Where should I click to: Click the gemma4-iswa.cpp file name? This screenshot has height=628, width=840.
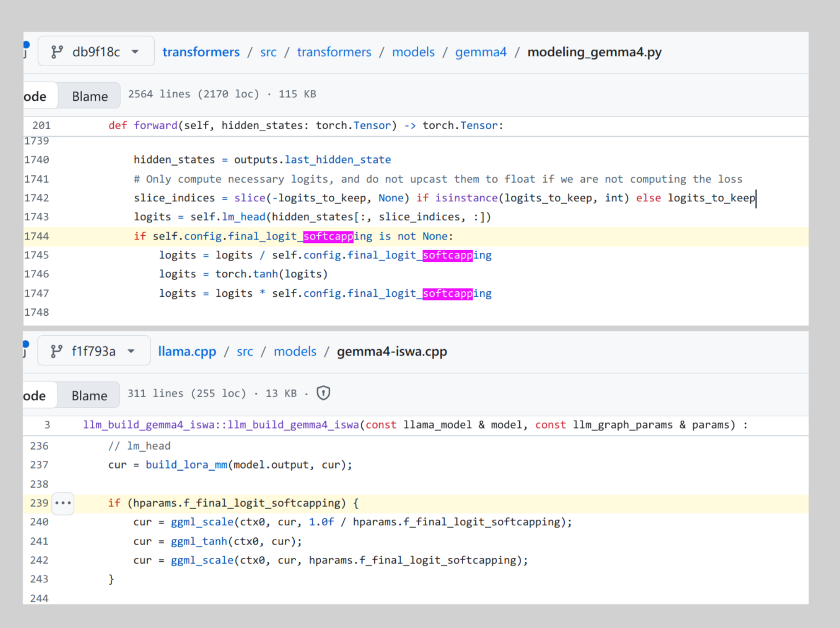392,351
